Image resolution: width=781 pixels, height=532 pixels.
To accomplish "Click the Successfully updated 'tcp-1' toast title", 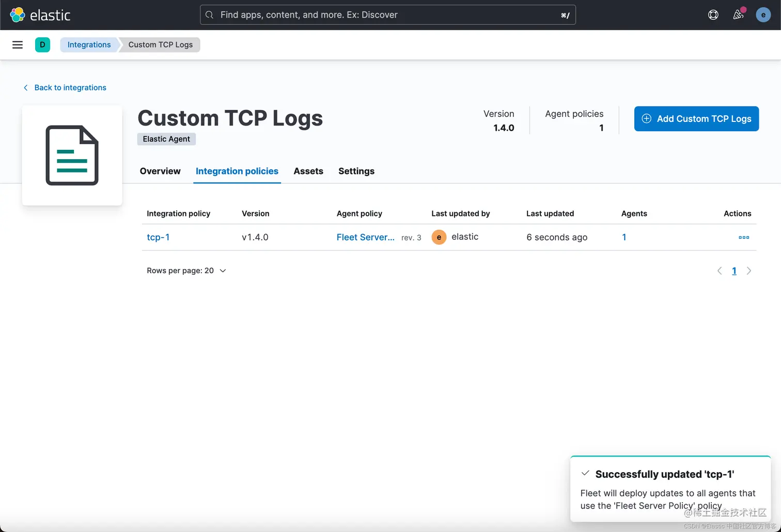I will 665,474.
